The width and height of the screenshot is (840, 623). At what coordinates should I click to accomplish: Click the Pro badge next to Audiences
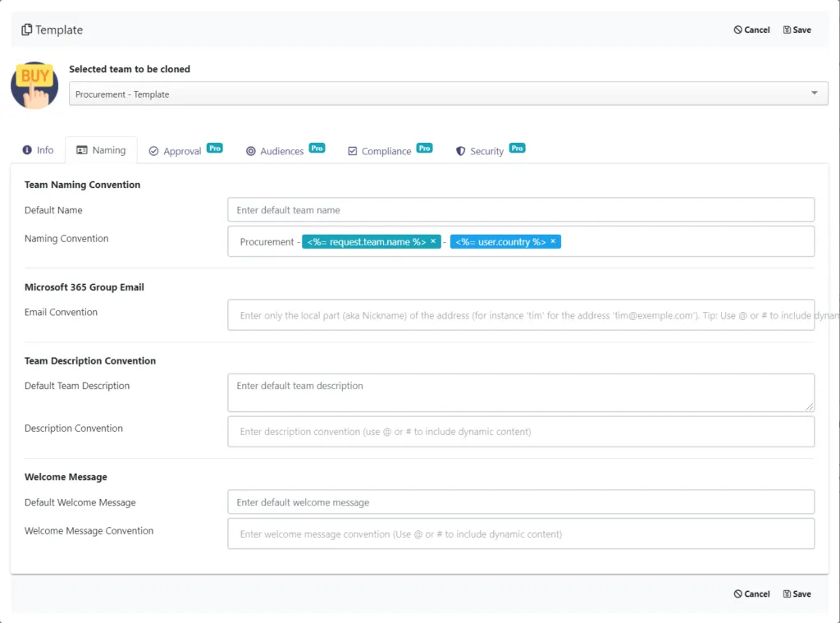[317, 148]
